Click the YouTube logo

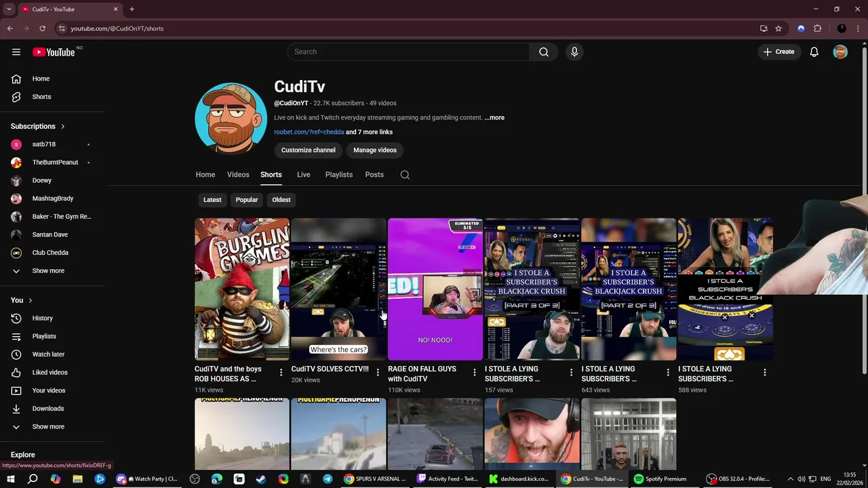[54, 52]
